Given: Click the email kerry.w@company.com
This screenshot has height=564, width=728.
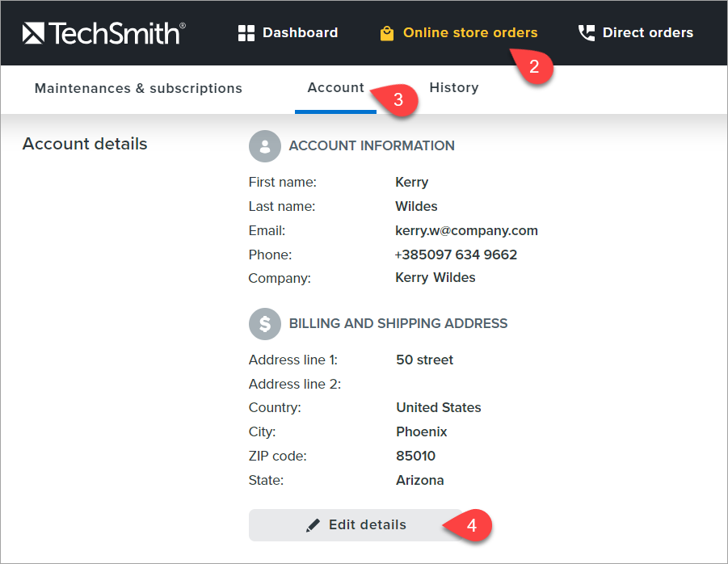Looking at the screenshot, I should pyautogui.click(x=466, y=230).
